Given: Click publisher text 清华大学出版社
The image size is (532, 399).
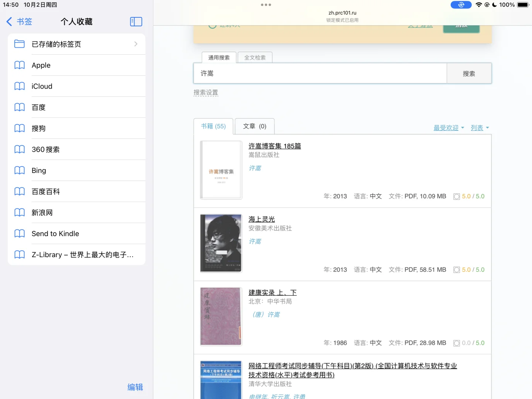Looking at the screenshot, I should pos(270,384).
